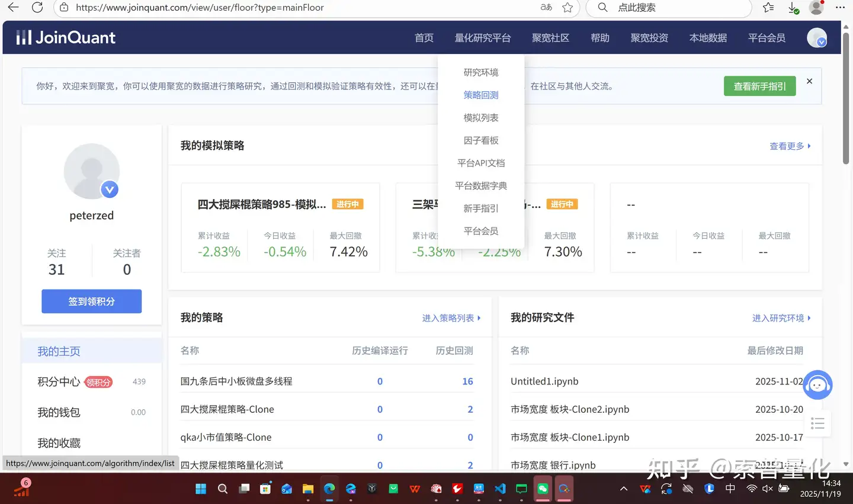
Task: Open WeChat from the taskbar
Action: pos(543,489)
